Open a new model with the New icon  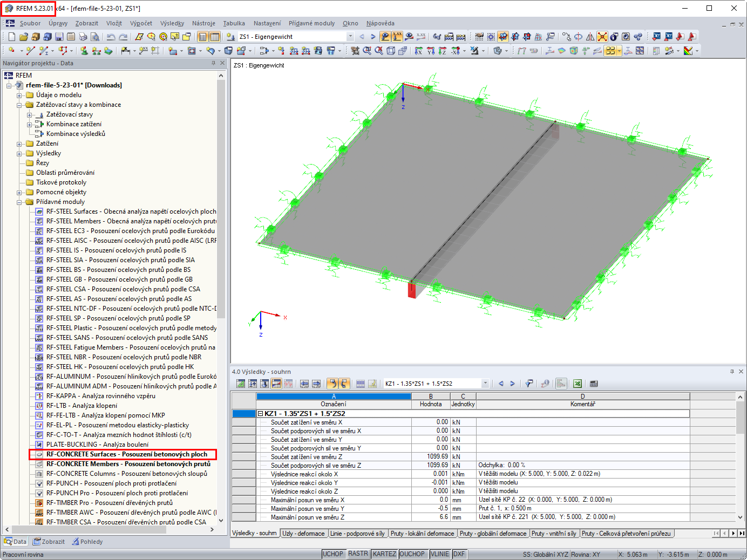pos(10,37)
